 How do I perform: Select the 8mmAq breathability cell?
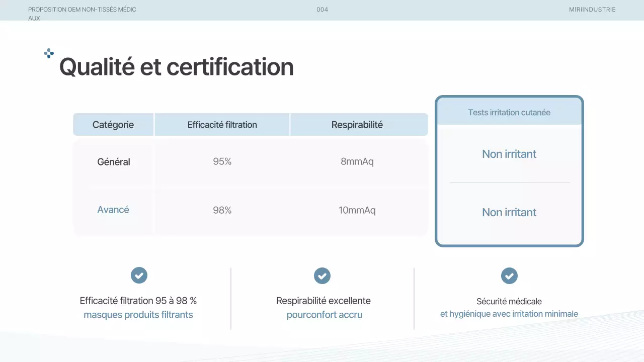coord(357,162)
